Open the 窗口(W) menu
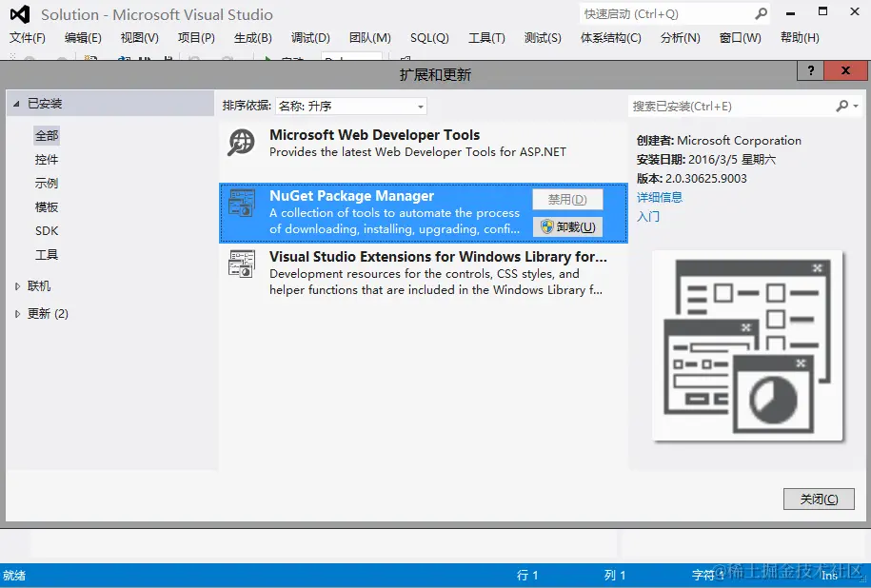871x588 pixels. pos(740,38)
